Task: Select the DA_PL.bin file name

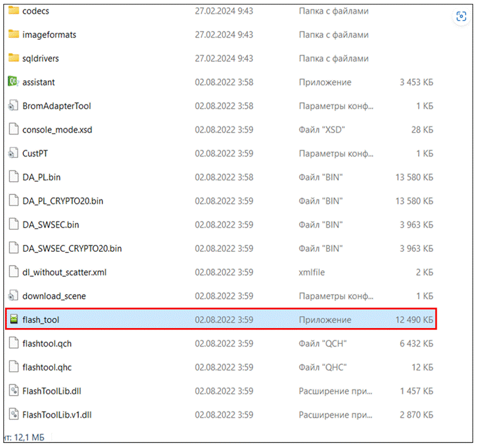Action: pyautogui.click(x=42, y=177)
